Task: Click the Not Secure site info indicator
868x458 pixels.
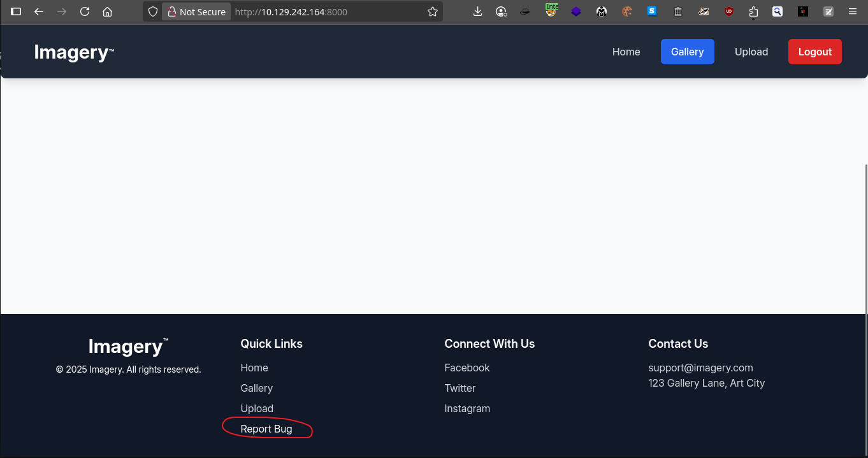Action: click(x=196, y=11)
